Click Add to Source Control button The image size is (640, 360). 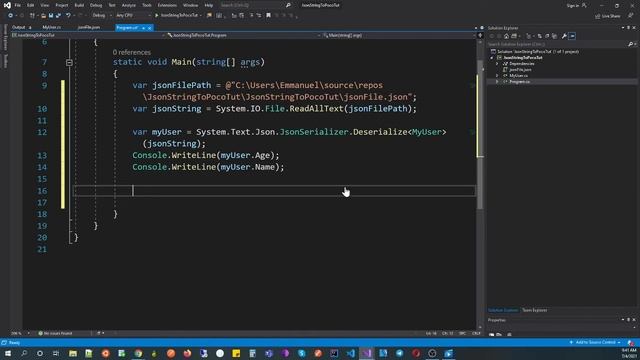[595, 342]
